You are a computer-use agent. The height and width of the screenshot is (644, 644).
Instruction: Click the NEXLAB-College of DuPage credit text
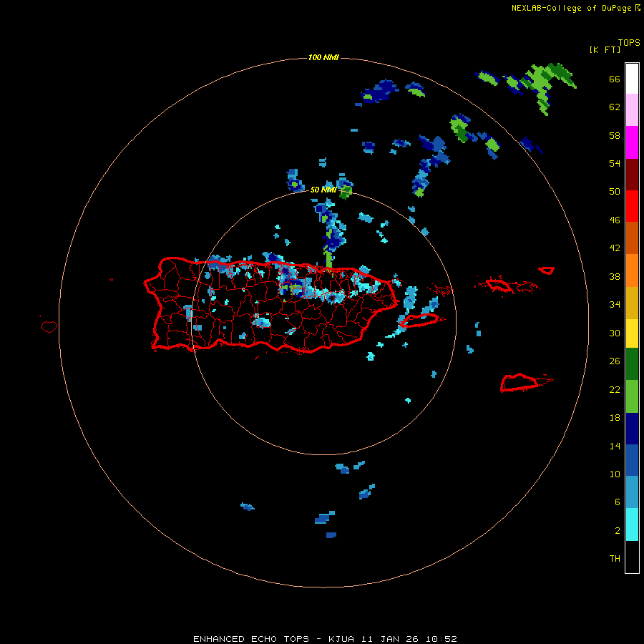pos(571,8)
